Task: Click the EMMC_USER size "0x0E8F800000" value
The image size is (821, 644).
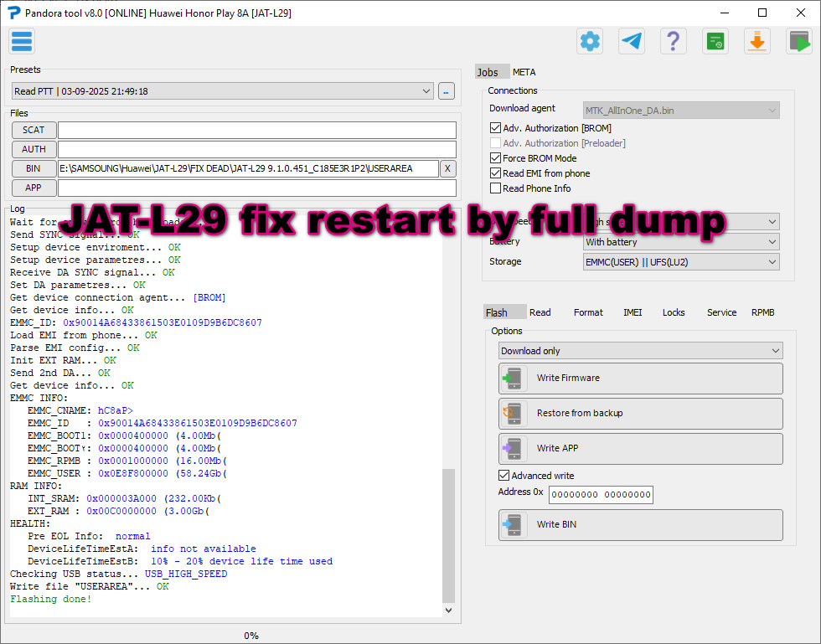Action: point(133,473)
